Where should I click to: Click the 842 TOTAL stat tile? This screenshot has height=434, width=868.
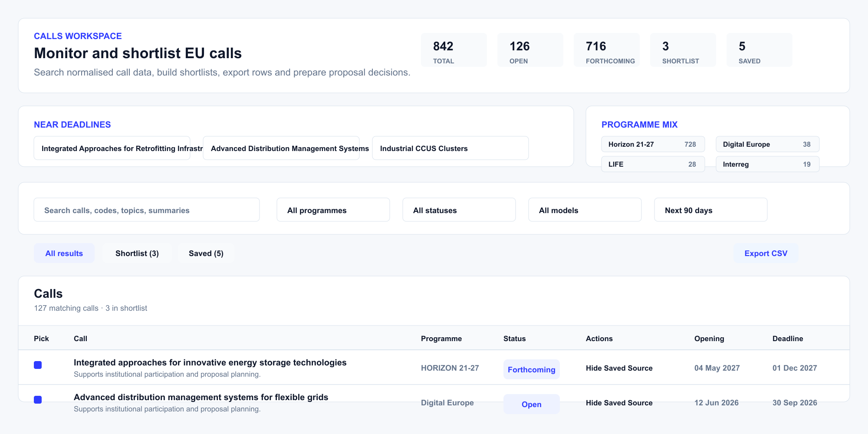454,50
